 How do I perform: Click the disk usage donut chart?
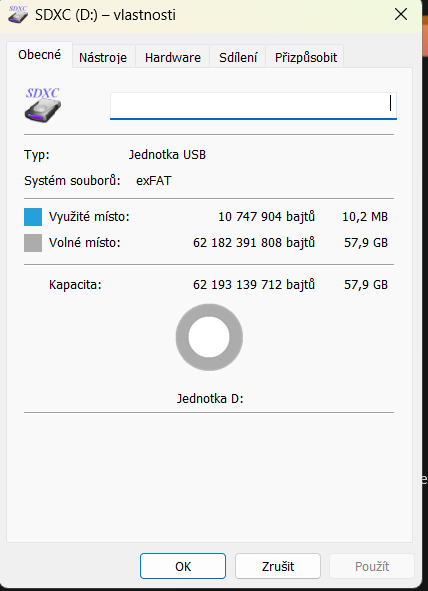pyautogui.click(x=209, y=337)
